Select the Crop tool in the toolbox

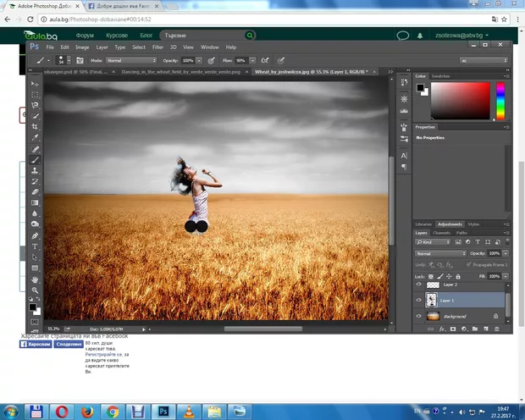35,126
